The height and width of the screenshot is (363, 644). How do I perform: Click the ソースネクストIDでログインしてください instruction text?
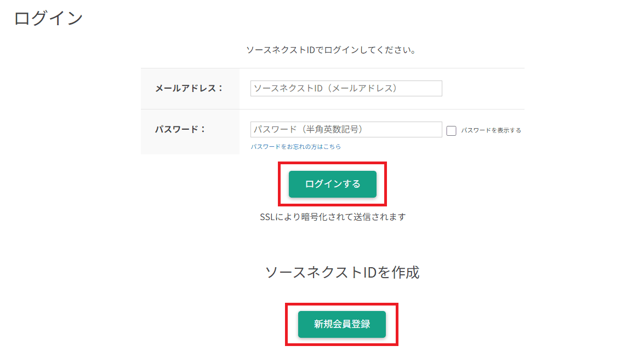coord(331,50)
